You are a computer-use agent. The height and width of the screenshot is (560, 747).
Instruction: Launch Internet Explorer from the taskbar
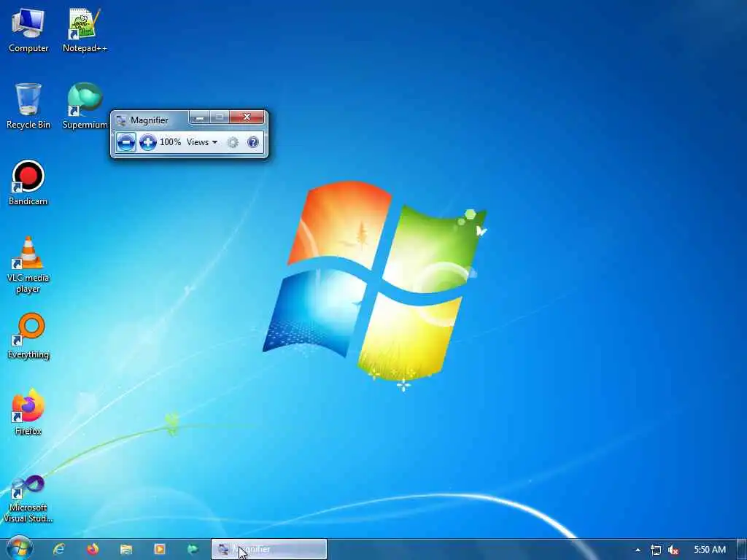click(59, 550)
